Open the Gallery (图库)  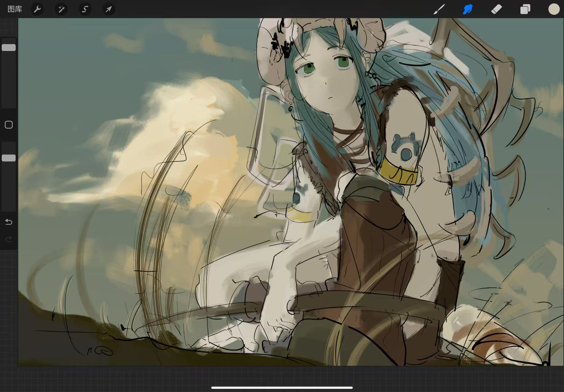pos(15,9)
